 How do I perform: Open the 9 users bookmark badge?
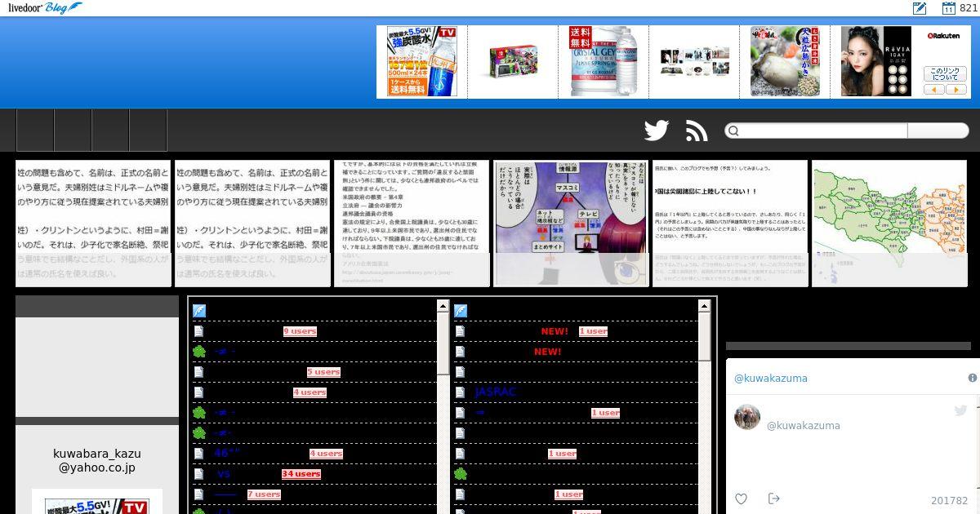(x=300, y=331)
